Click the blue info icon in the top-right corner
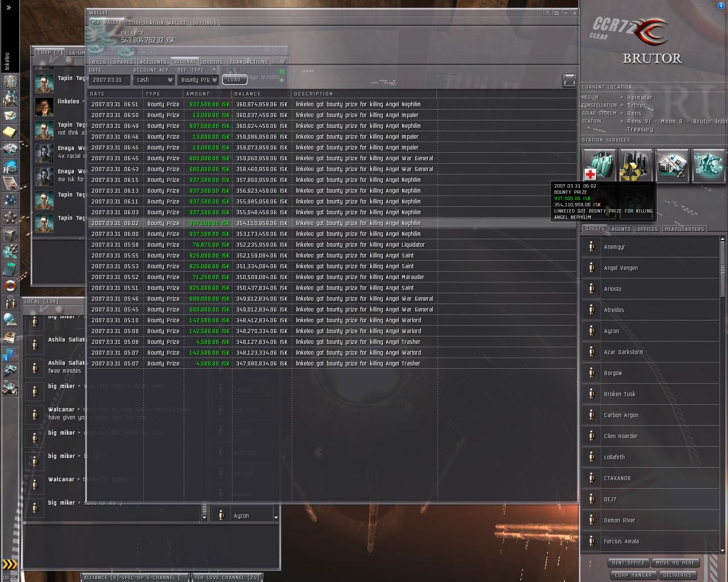Screen dimensions: 728x582 click(x=721, y=5)
